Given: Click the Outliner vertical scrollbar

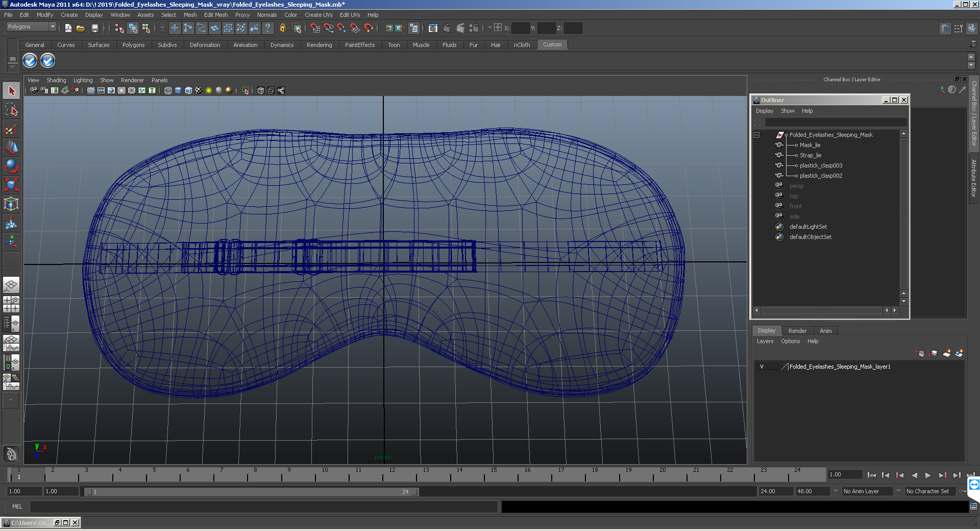Looking at the screenshot, I should [903, 214].
